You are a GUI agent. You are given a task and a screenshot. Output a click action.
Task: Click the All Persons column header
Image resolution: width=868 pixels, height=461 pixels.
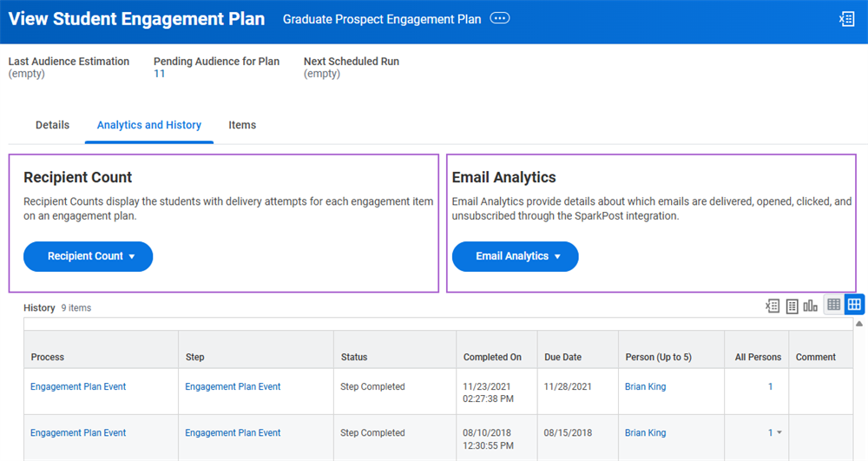757,350
